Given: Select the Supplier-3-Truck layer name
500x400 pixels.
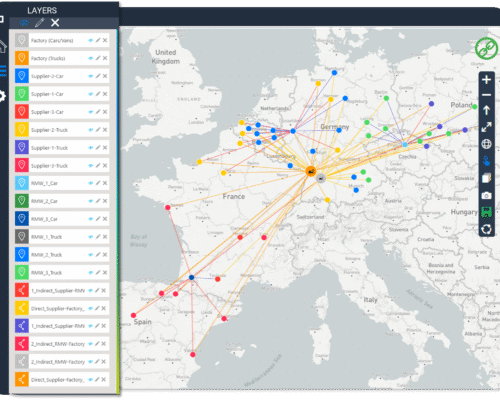Looking at the screenshot, I should coord(49,166).
